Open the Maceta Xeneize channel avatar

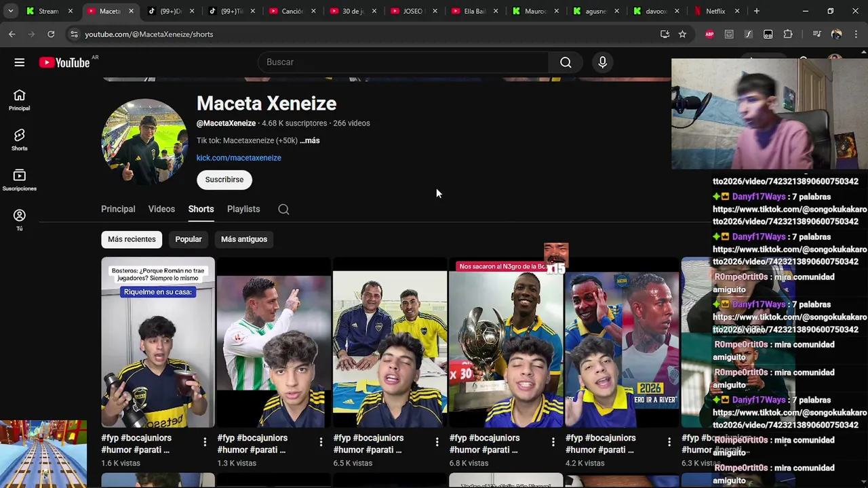click(x=144, y=142)
